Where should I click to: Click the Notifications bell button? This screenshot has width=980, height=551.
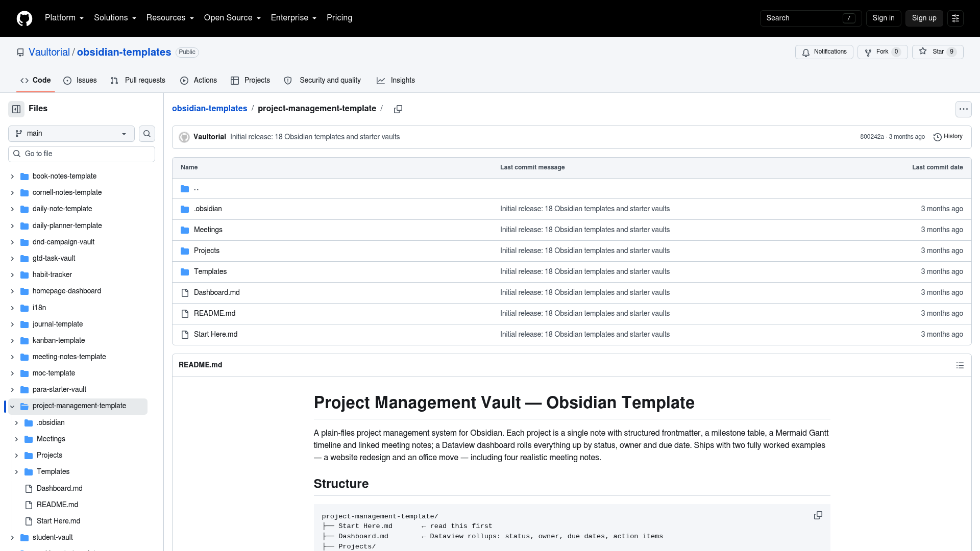point(824,52)
